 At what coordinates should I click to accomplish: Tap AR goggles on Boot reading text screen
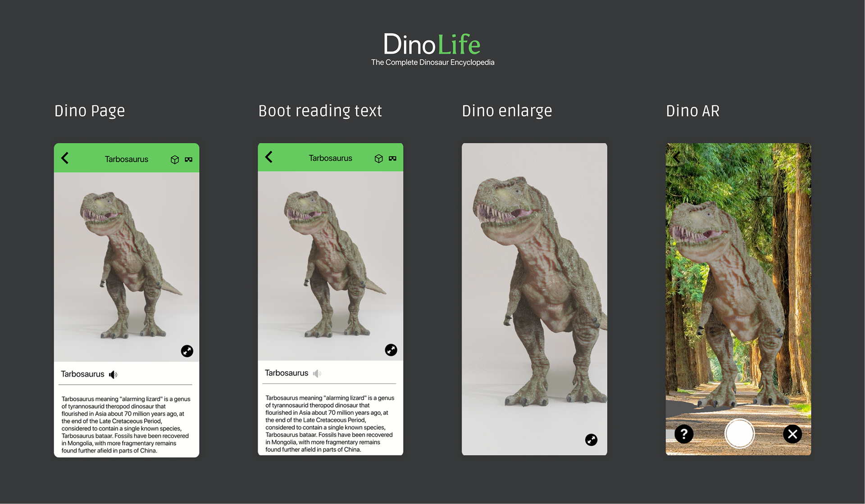[x=393, y=159]
